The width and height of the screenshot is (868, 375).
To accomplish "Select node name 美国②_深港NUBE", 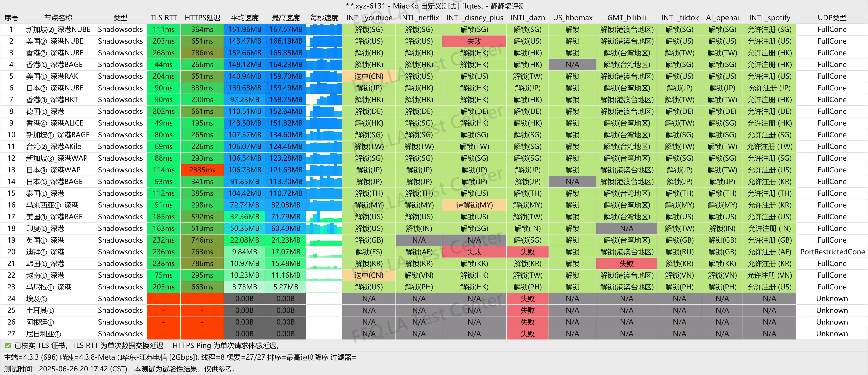I will click(x=55, y=41).
